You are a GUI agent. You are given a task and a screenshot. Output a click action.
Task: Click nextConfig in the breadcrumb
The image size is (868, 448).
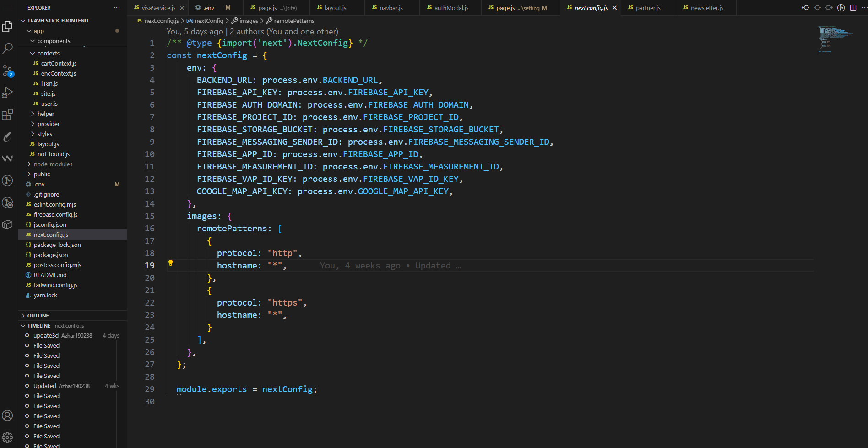(209, 21)
